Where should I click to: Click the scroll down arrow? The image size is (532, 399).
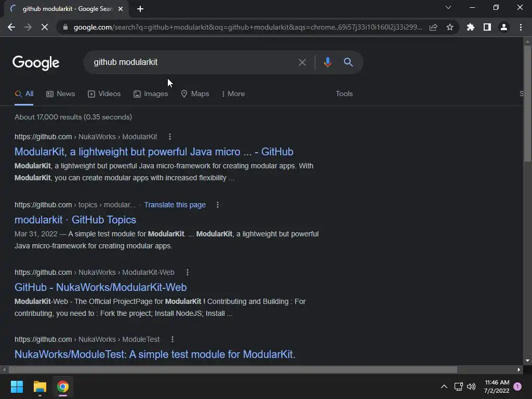[x=527, y=361]
